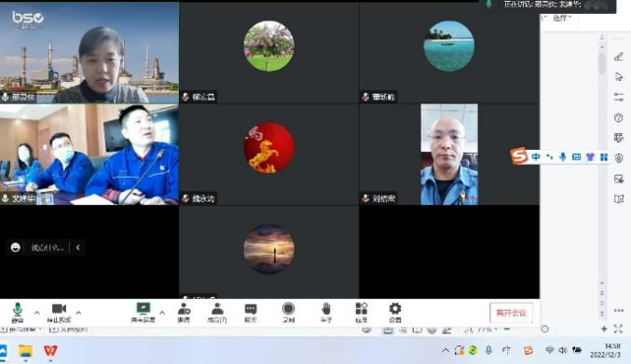Open the members (7) list
The image size is (631, 364).
tap(217, 312)
